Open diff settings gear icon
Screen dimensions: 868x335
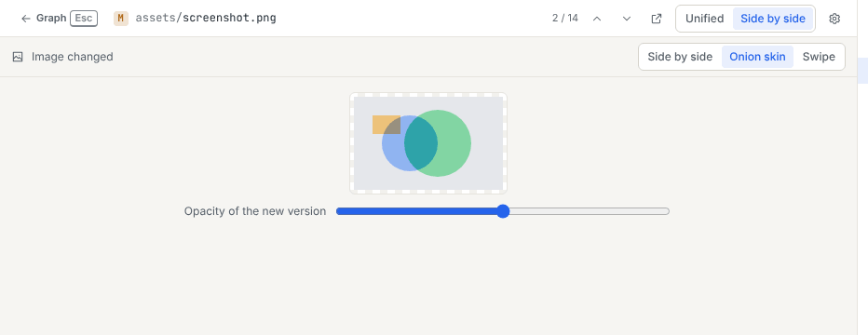[834, 19]
